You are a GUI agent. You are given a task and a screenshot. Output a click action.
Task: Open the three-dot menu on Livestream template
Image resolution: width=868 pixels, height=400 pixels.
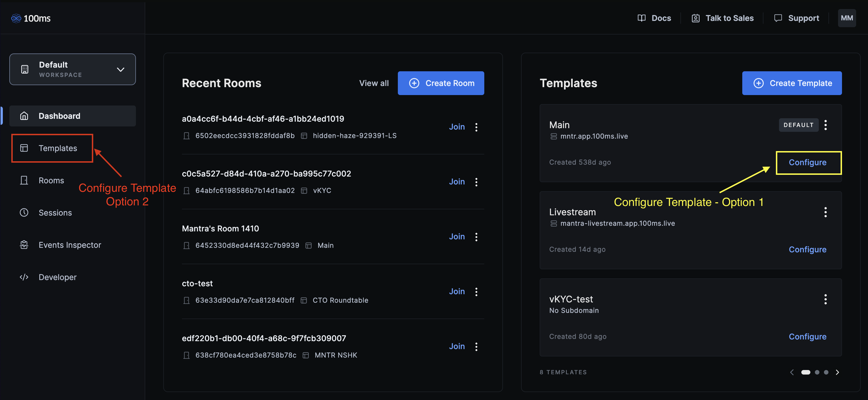click(x=826, y=212)
